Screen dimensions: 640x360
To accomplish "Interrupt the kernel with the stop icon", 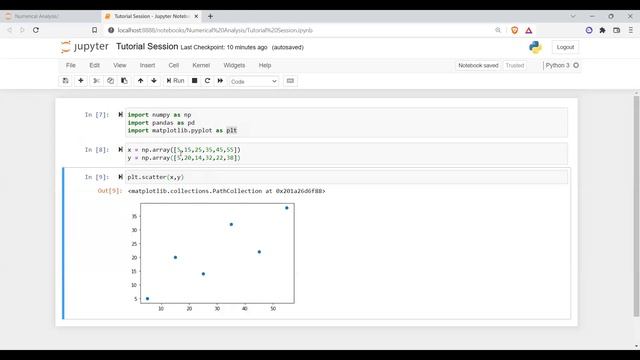I will 195,81.
